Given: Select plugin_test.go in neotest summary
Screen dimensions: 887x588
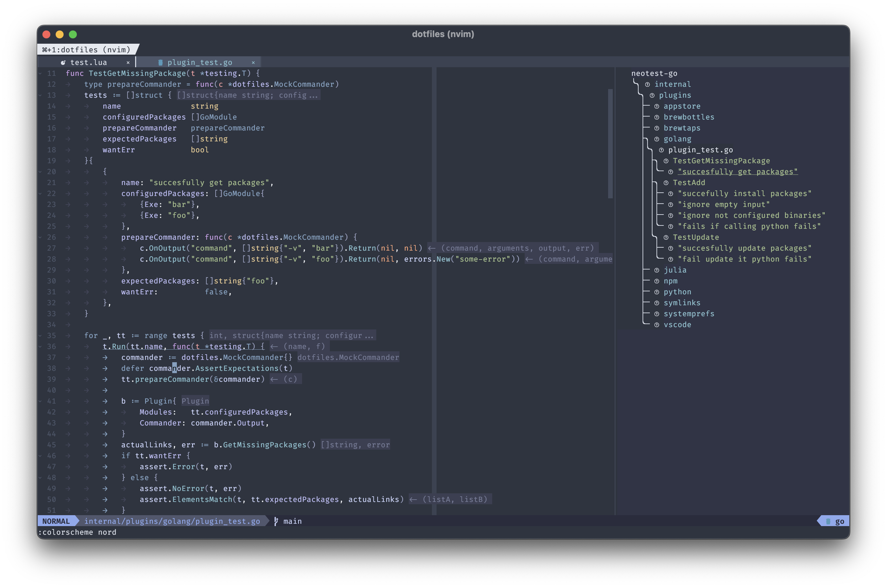Looking at the screenshot, I should 700,150.
